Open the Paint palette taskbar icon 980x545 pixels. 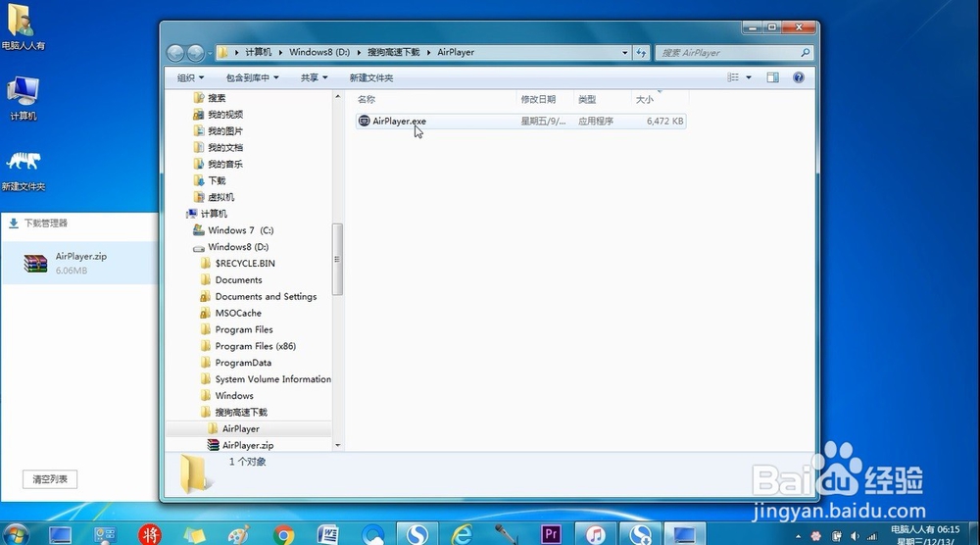click(239, 535)
